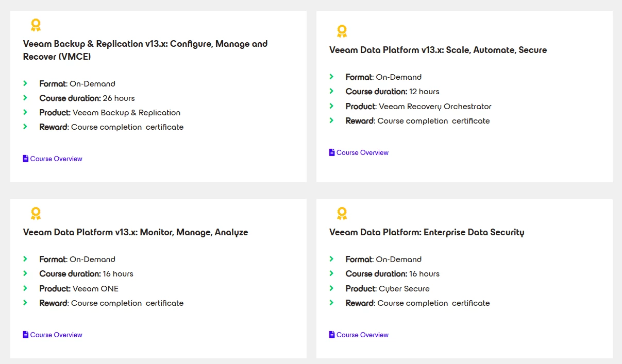This screenshot has width=622, height=364.
Task: Click award ribbon icon above Enterprise Data Security
Action: pyautogui.click(x=342, y=213)
